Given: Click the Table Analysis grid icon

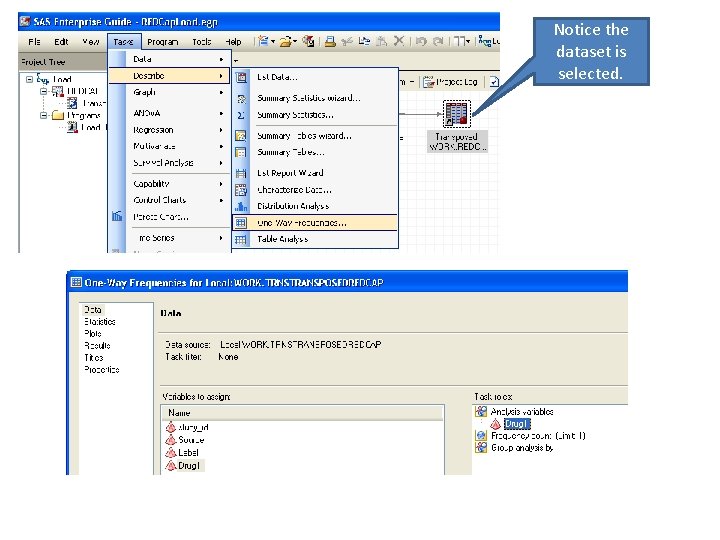Looking at the screenshot, I should click(x=241, y=240).
